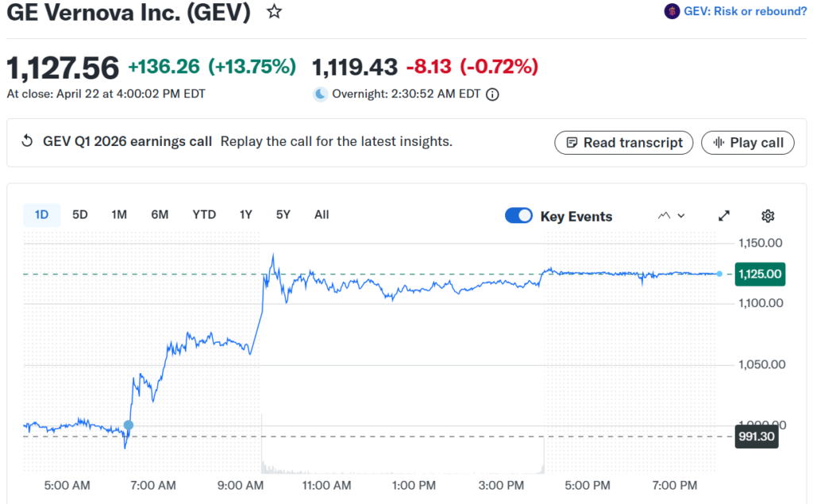Screen dimensions: 813x504
Task: Select the 1M chart range
Action: (119, 214)
